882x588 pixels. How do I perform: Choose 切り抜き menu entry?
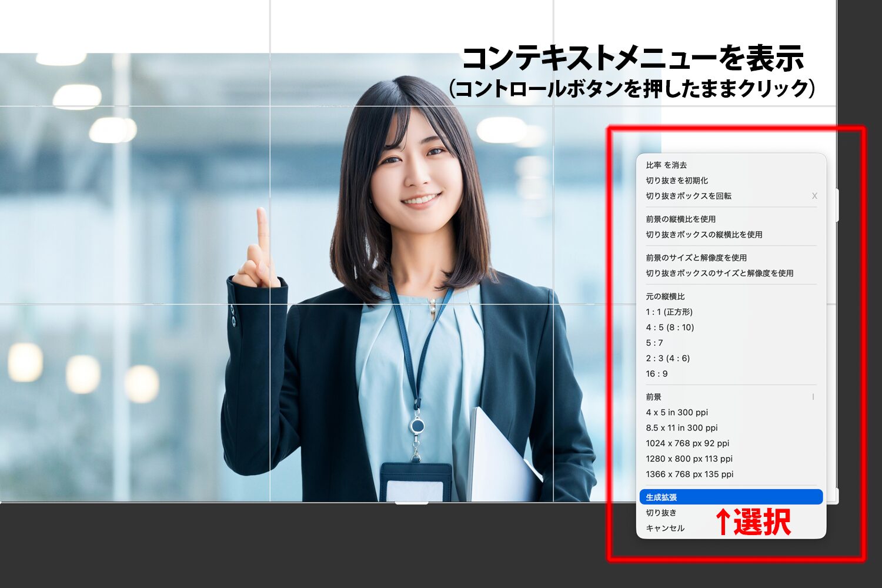point(661,513)
